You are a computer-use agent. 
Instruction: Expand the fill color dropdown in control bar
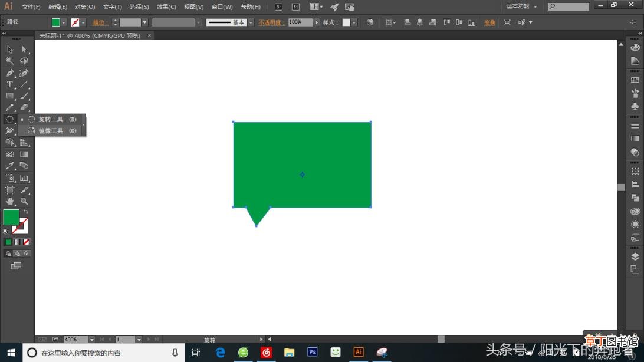pyautogui.click(x=64, y=22)
